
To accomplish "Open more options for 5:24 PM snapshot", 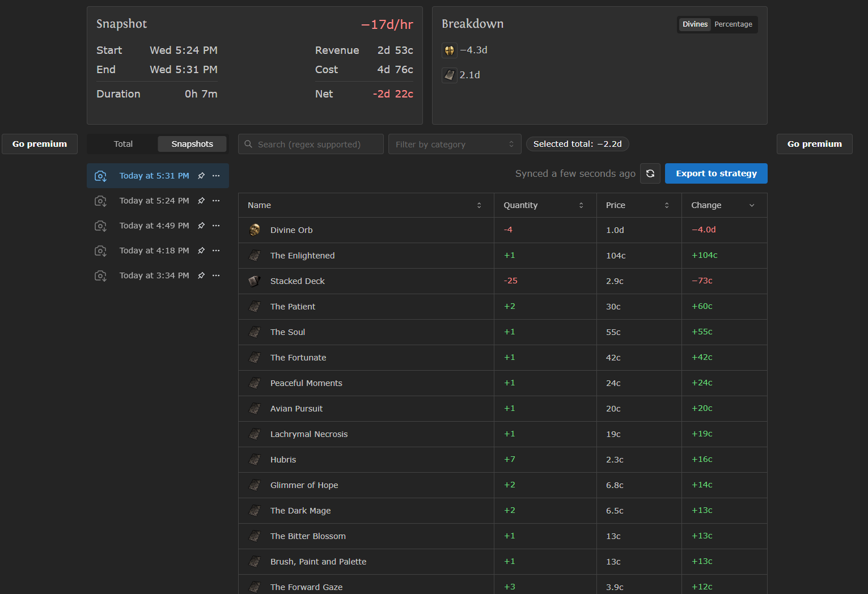I will (x=216, y=201).
